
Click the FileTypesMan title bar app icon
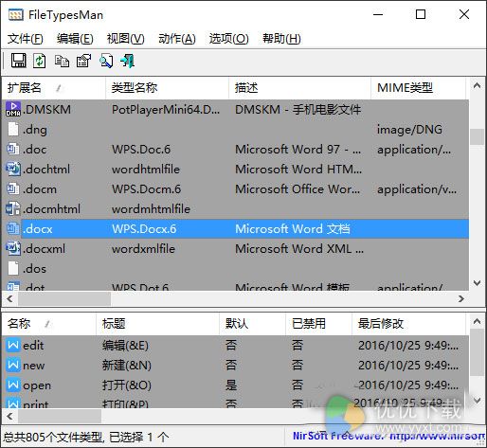click(16, 14)
